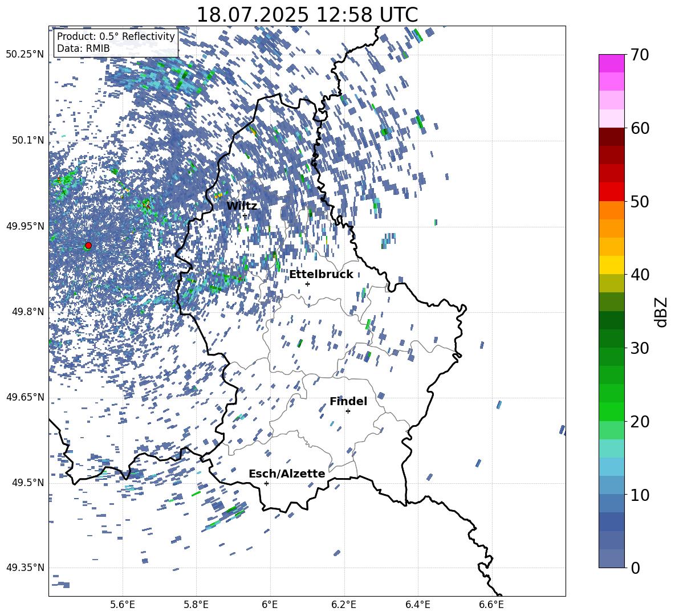
Task: Click the red radar location marker
Action: point(88,246)
